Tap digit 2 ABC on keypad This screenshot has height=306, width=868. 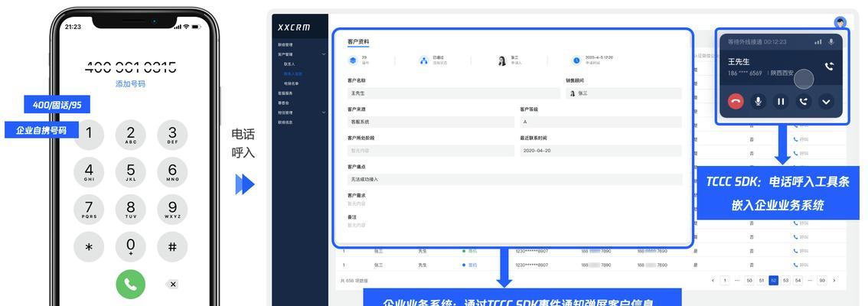(131, 135)
